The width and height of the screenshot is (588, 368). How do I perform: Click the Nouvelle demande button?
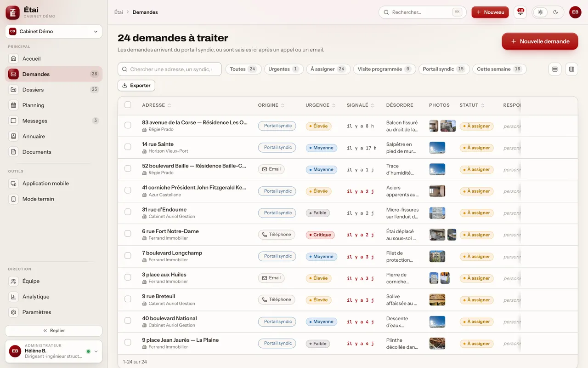(x=540, y=41)
